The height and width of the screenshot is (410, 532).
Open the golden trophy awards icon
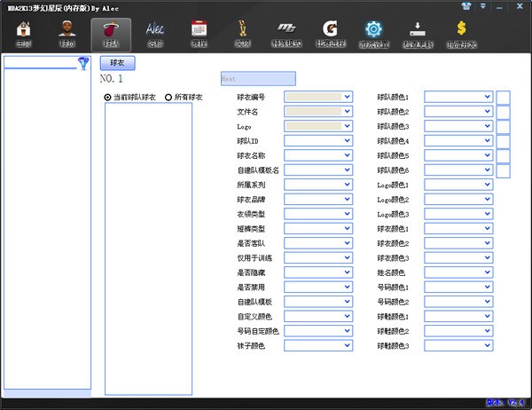(242, 35)
